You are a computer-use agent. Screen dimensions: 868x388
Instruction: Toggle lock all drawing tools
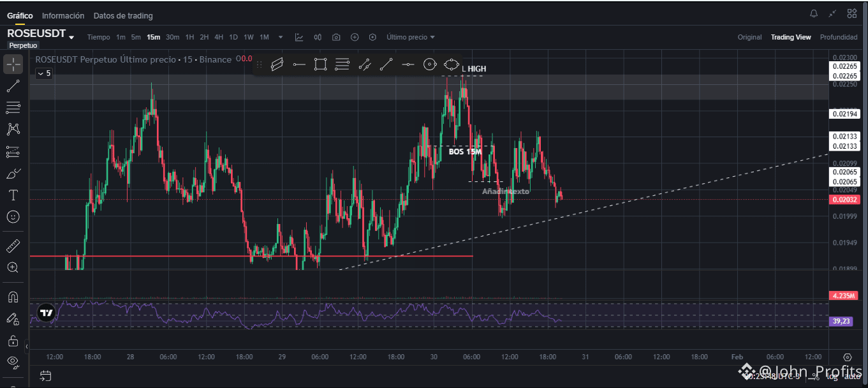point(13,341)
